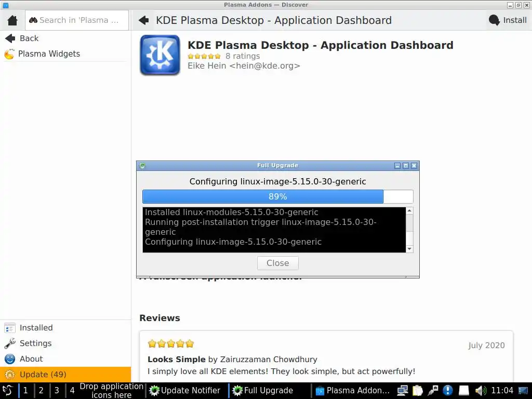Click the Full Upgrade titlebar icon

click(x=142, y=166)
